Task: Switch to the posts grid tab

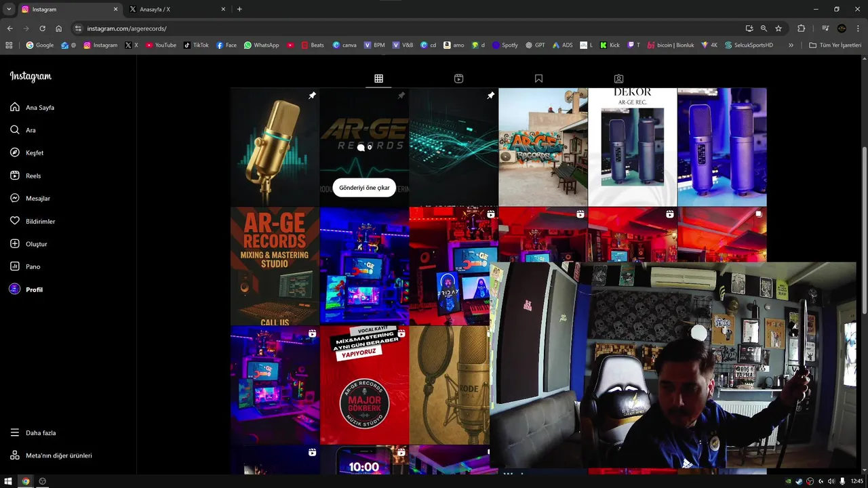Action: point(378,79)
